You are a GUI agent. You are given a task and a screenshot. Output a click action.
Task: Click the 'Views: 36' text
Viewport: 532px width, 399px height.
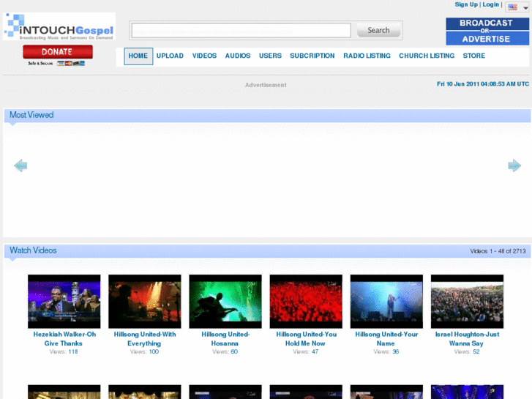(x=386, y=352)
